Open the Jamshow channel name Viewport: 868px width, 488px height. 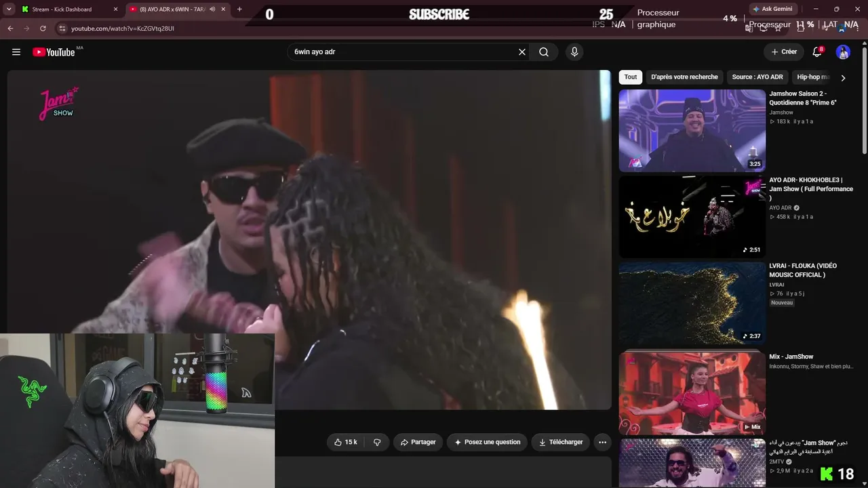pyautogui.click(x=781, y=113)
